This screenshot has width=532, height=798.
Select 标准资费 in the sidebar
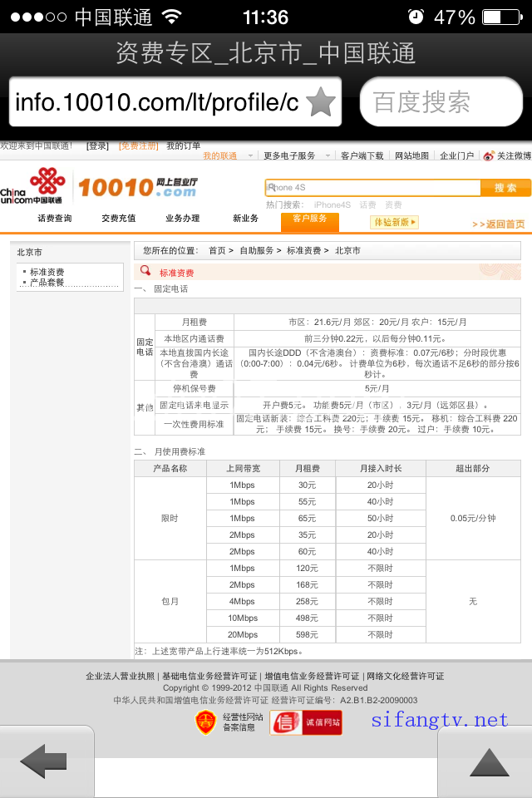pyautogui.click(x=47, y=272)
